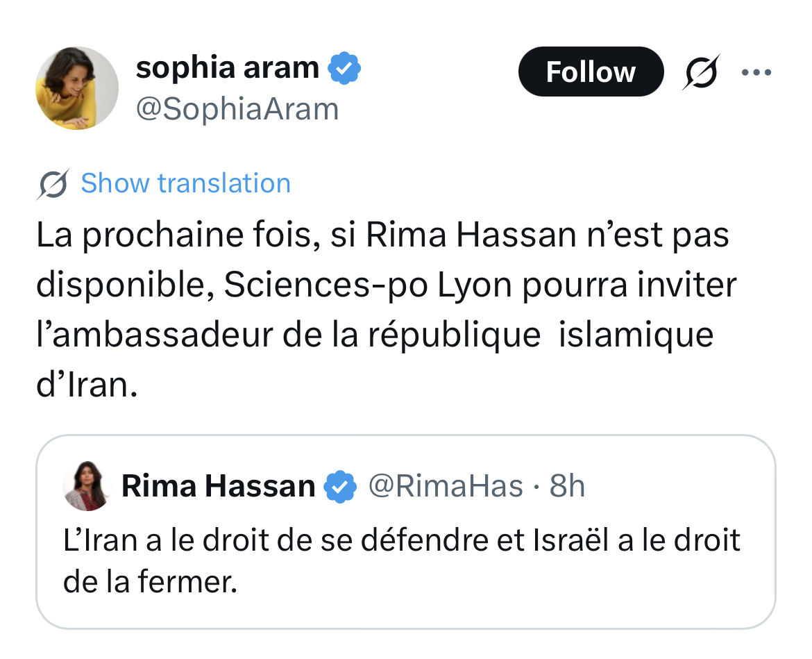The height and width of the screenshot is (659, 812).
Task: Click sophia aram's blue verified badge
Action: pyautogui.click(x=344, y=69)
